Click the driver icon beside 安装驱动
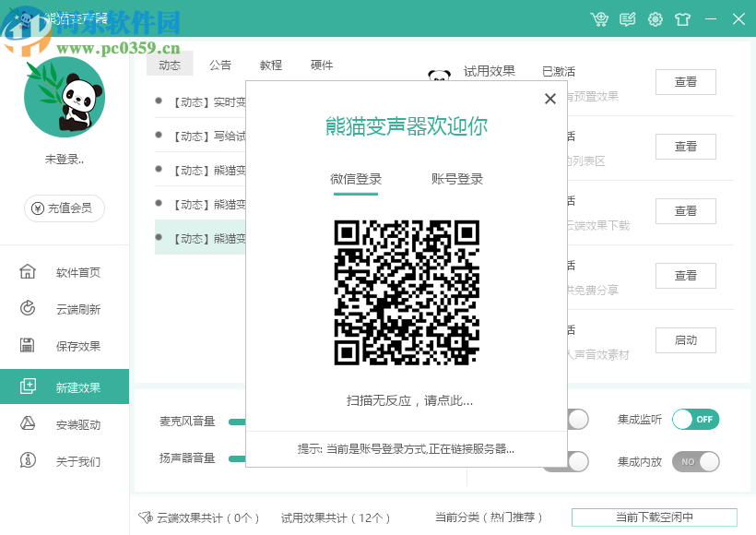 (28, 423)
